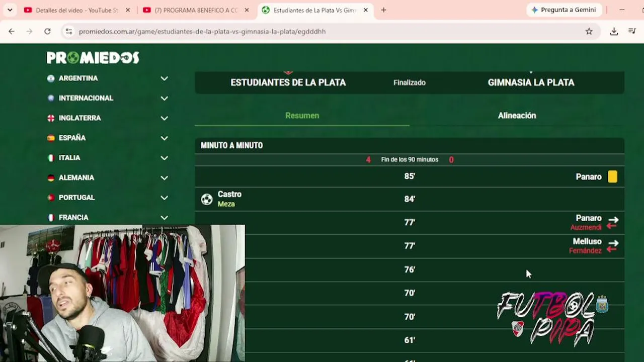Expand the ARGENTINA chevron
The height and width of the screenshot is (362, 644).
pos(164,78)
